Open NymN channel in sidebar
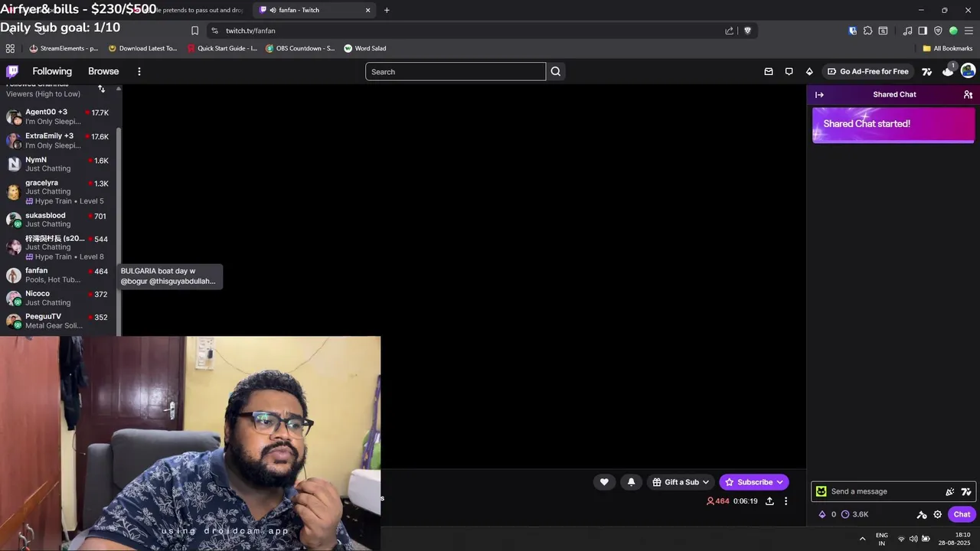Screen dimensions: 980x551 [58, 164]
